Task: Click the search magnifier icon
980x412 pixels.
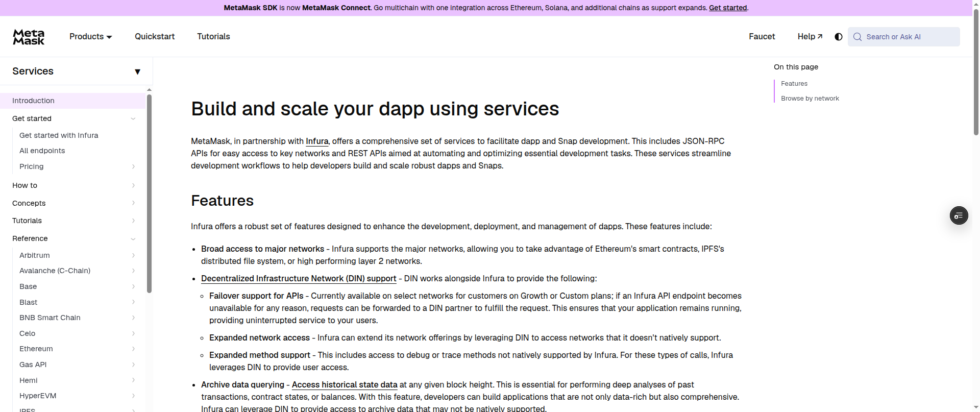Action: pyautogui.click(x=857, y=37)
